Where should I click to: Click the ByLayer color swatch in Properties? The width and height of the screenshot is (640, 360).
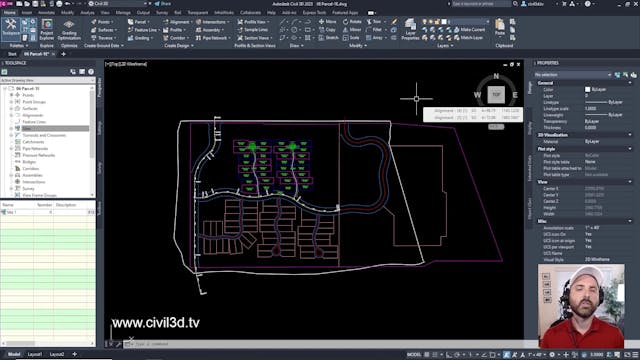click(x=587, y=89)
